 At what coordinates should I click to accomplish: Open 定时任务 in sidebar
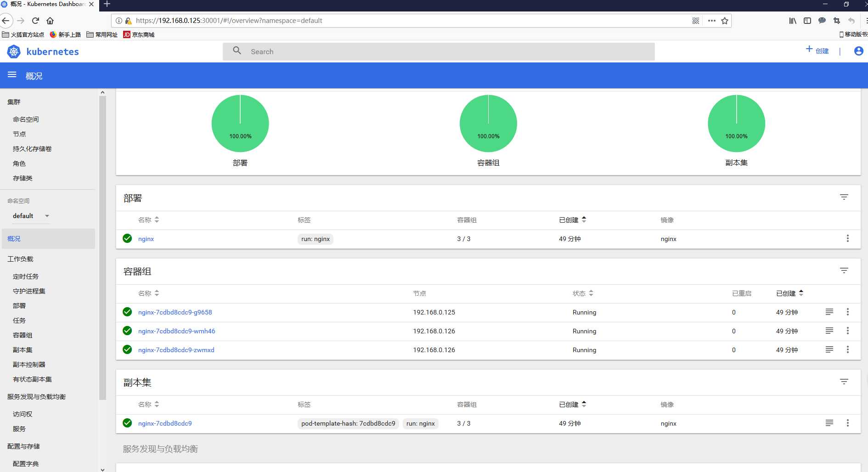pos(26,276)
